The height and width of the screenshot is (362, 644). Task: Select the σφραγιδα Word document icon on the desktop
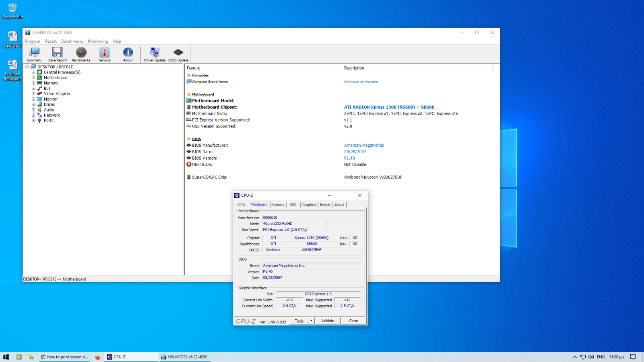12,39
